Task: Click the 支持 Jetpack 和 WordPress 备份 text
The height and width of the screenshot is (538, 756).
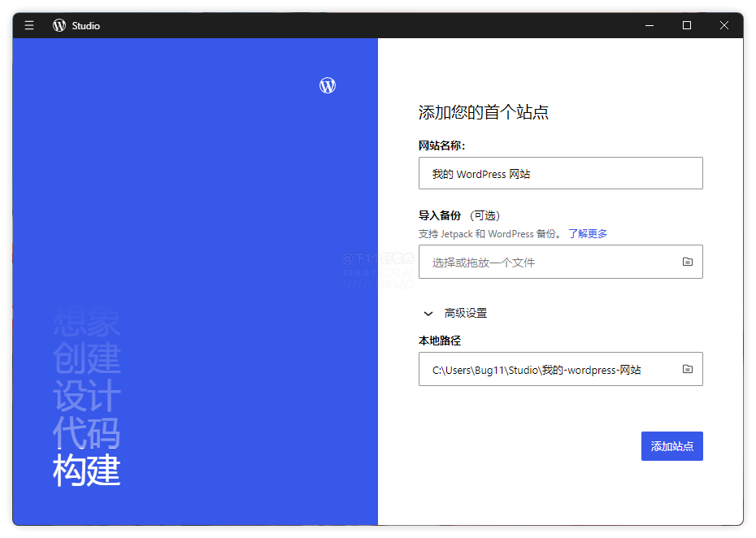Action: pyautogui.click(x=489, y=234)
